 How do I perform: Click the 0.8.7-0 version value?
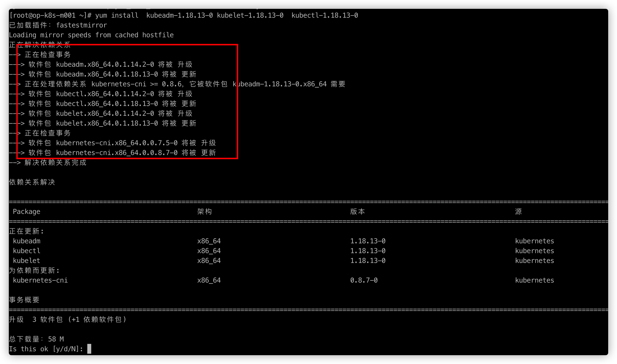(364, 280)
